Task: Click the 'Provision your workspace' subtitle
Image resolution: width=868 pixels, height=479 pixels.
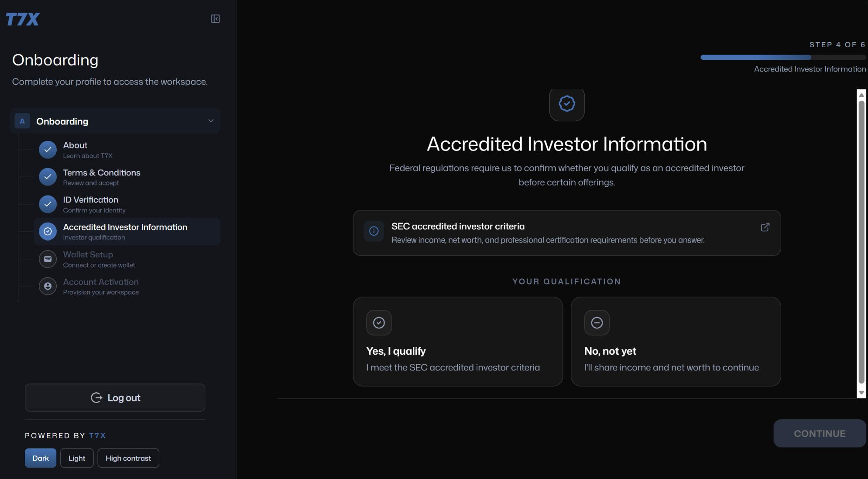Action: [101, 292]
